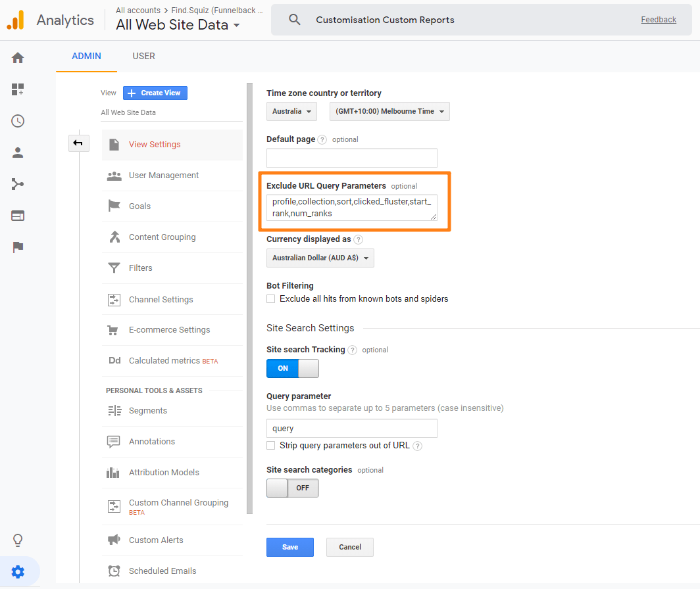
Task: Open the Currency displayed as dropdown
Action: pyautogui.click(x=320, y=258)
